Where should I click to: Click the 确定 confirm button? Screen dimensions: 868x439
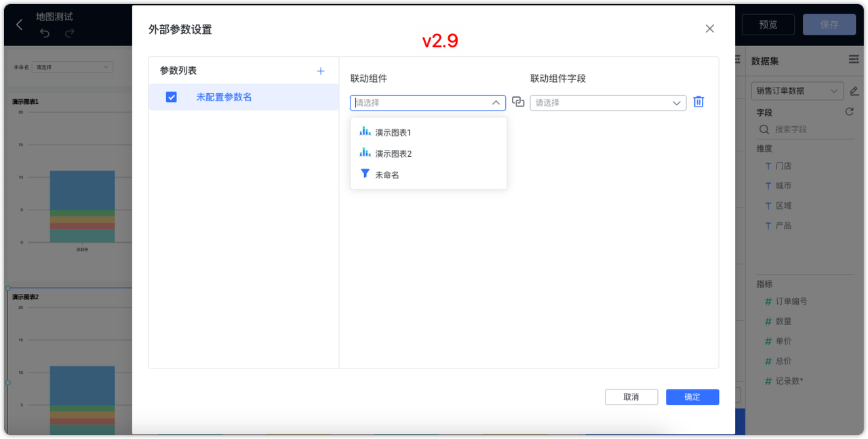[x=692, y=397]
